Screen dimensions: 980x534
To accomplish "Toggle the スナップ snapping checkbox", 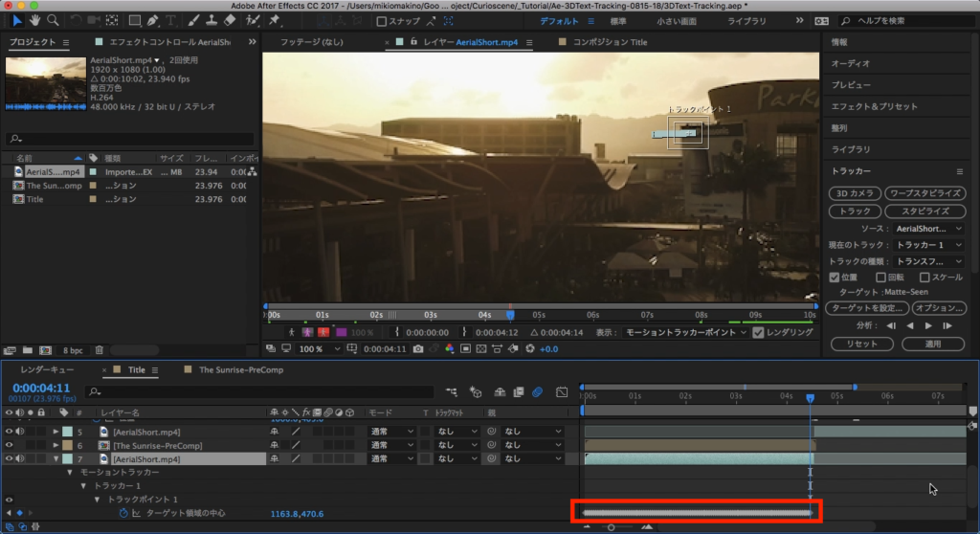I will (382, 21).
